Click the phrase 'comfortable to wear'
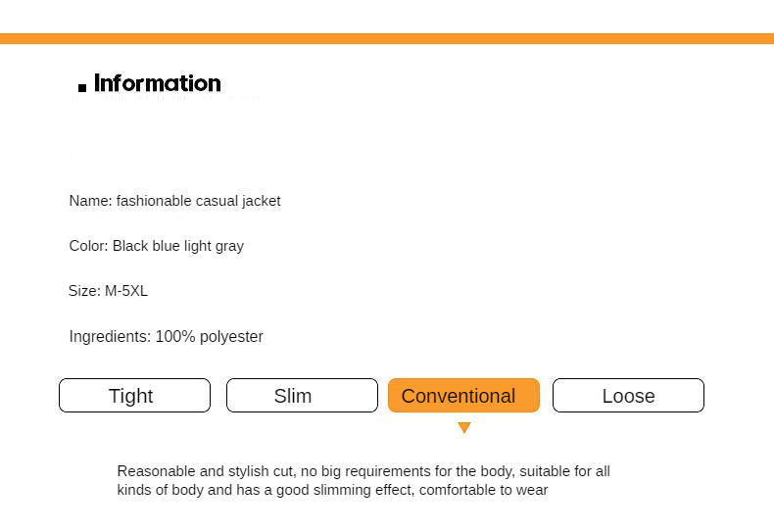The width and height of the screenshot is (774, 532). click(x=484, y=490)
